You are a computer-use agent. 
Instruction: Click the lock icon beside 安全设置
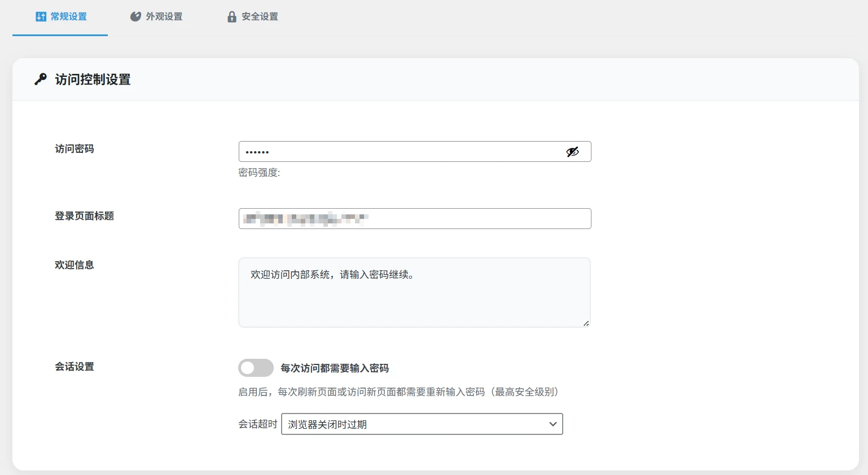coord(231,16)
